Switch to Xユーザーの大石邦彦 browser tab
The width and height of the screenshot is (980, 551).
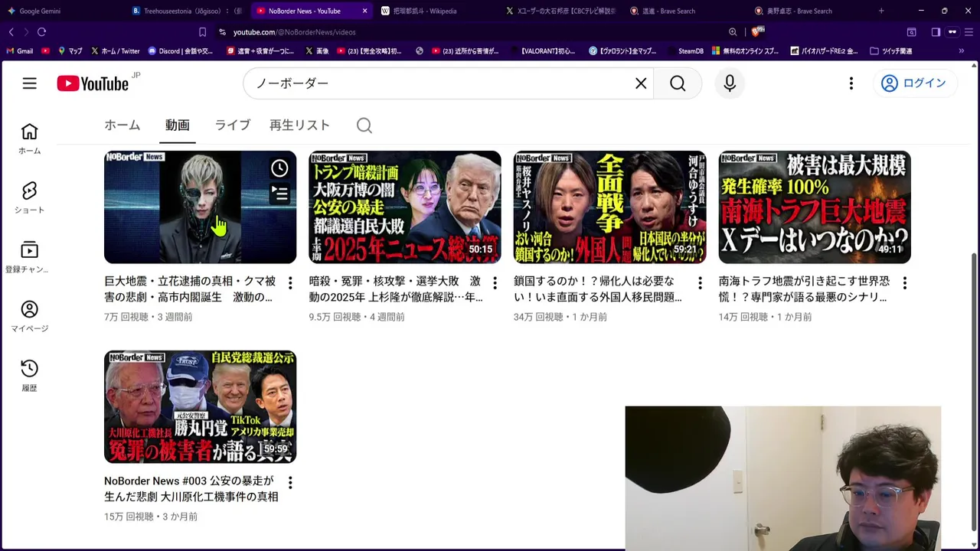(x=561, y=11)
